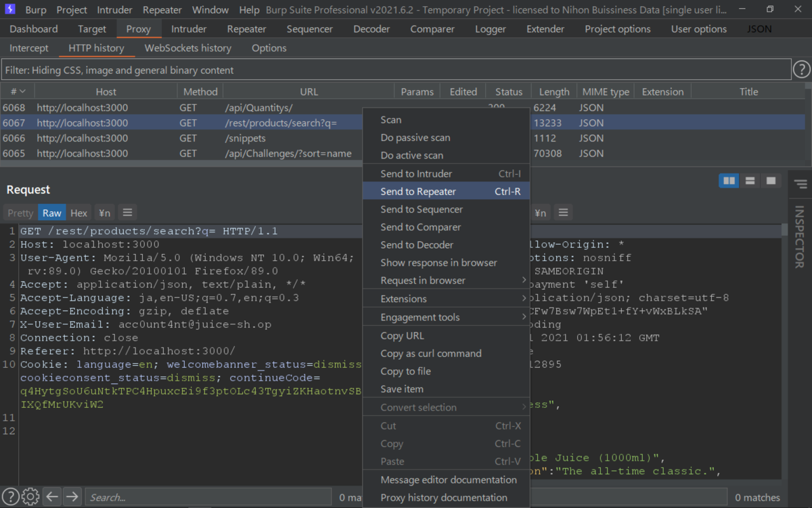Open the Burp menu
The height and width of the screenshot is (508, 812).
36,9
